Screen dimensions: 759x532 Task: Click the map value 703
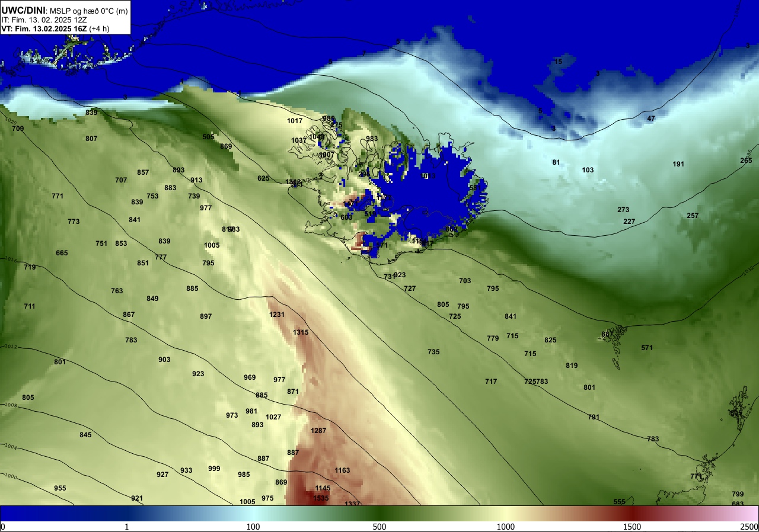465,281
